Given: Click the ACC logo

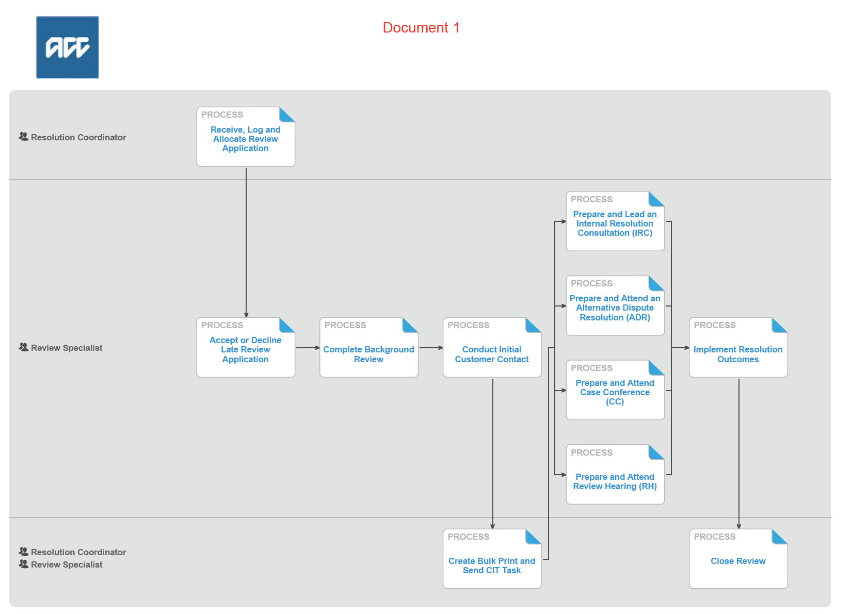Looking at the screenshot, I should point(67,47).
